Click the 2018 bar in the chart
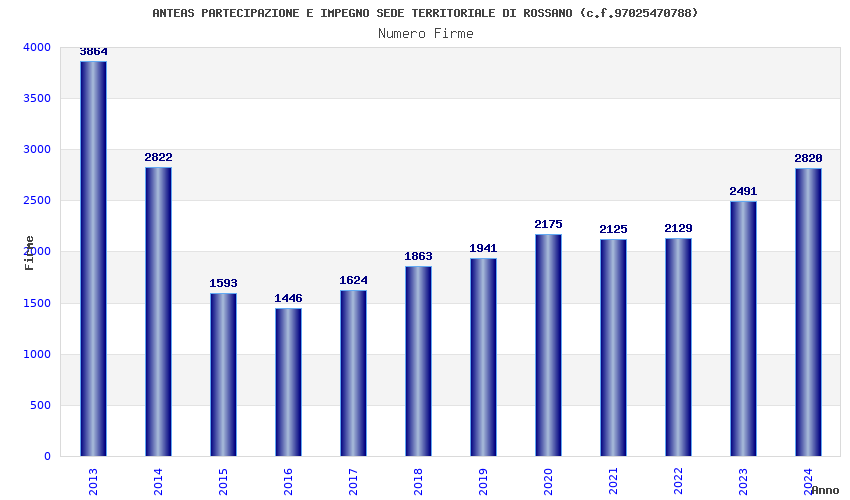The image size is (850, 500). pyautogui.click(x=418, y=361)
